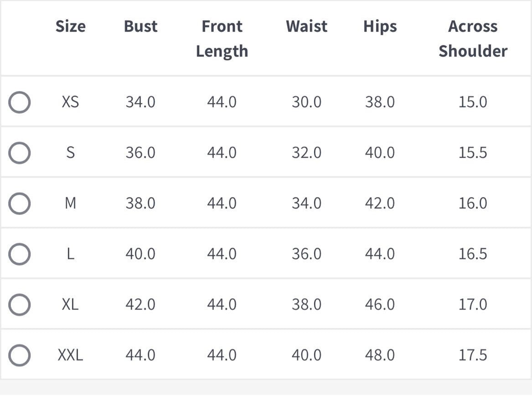Click the Waist column header

pyautogui.click(x=307, y=26)
